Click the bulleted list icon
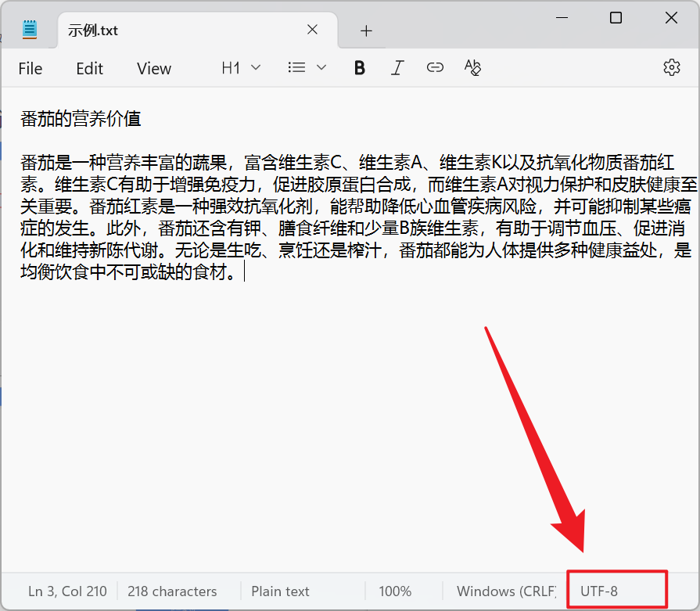This screenshot has height=611, width=700. (296, 68)
